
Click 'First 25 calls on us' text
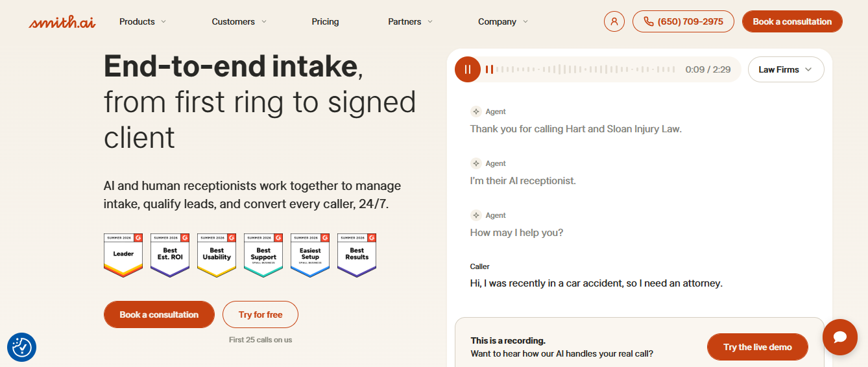tap(260, 340)
